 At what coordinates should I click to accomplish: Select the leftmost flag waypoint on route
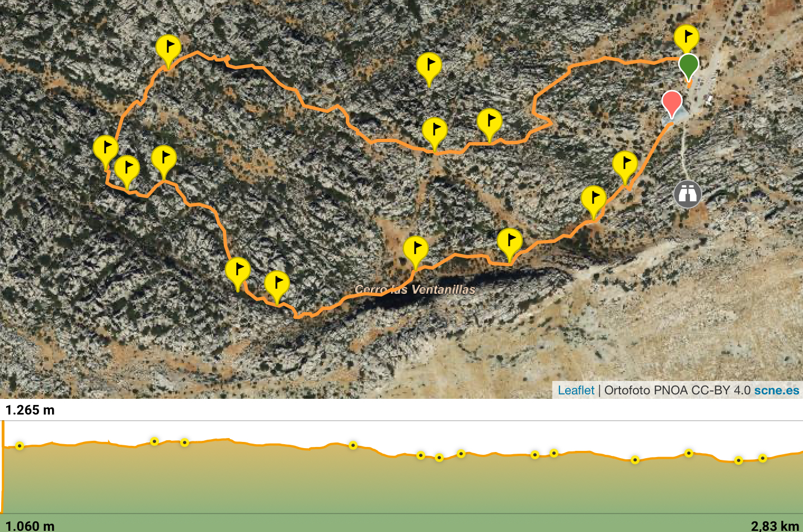105,149
